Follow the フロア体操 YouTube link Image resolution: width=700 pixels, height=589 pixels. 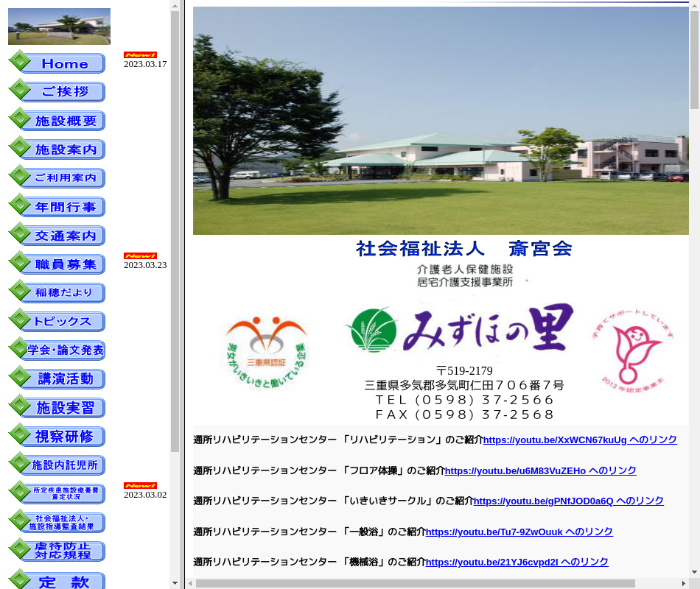tap(540, 470)
